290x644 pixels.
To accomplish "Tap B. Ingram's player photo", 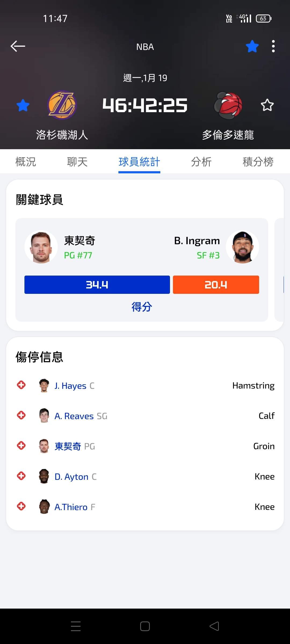I will (x=242, y=247).
